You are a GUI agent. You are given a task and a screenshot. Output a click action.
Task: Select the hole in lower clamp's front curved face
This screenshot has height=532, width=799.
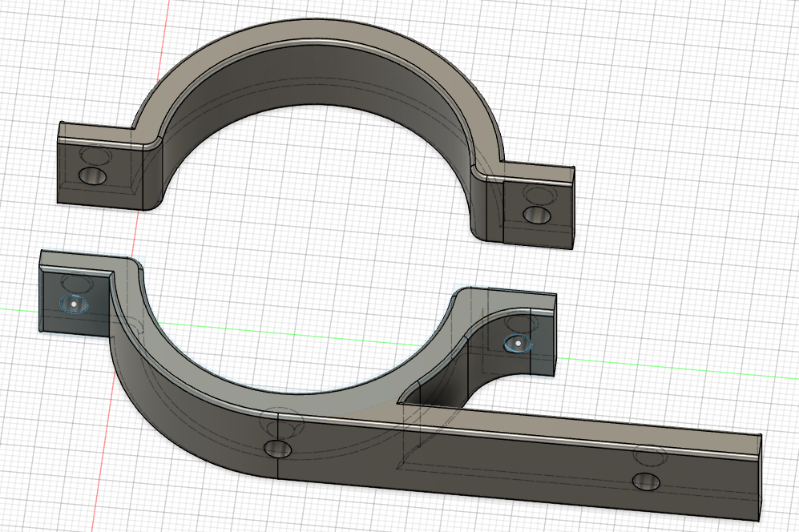coord(278,449)
